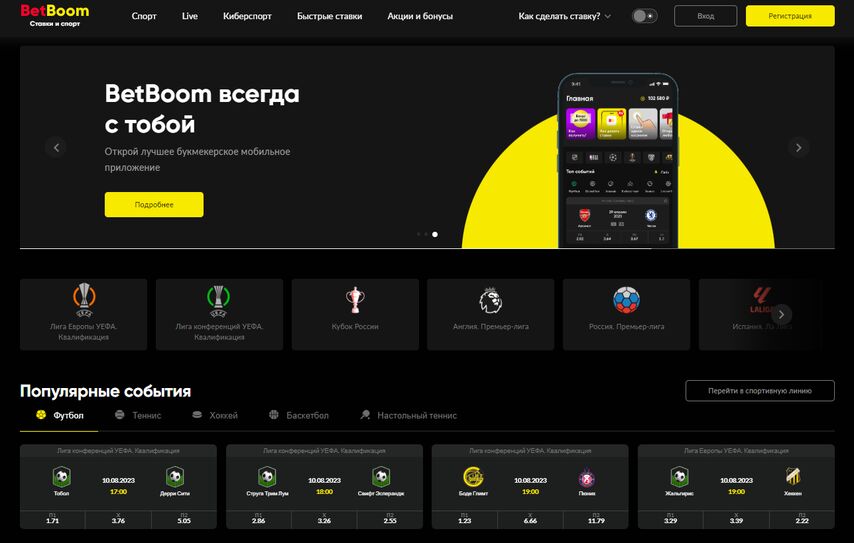The width and height of the screenshot is (854, 543).
Task: Pick draw odds 3.26 in Струга match
Action: (x=324, y=519)
